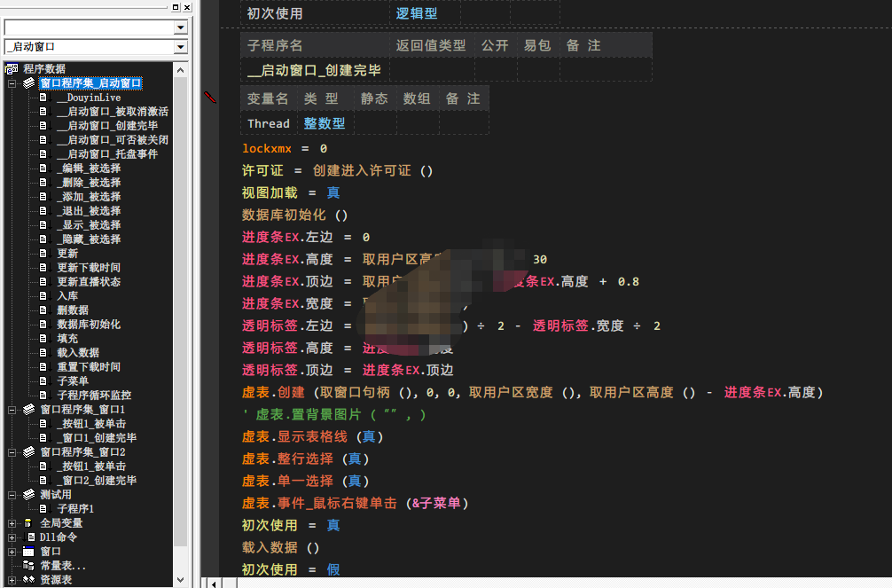892x588 pixels.
Task: Click the 窗口程序集_启动窗口 stack icon
Action: click(28, 83)
